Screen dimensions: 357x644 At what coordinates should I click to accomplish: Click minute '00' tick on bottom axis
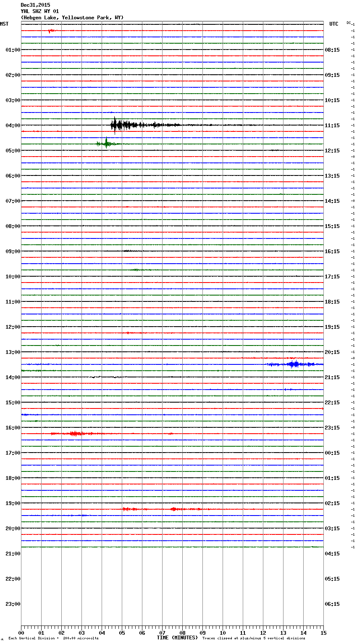click(x=21, y=633)
